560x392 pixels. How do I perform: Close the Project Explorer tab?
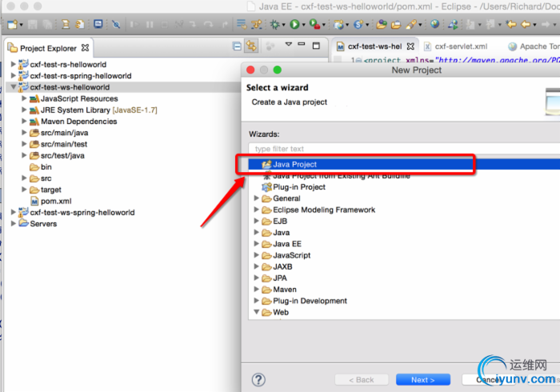click(85, 47)
